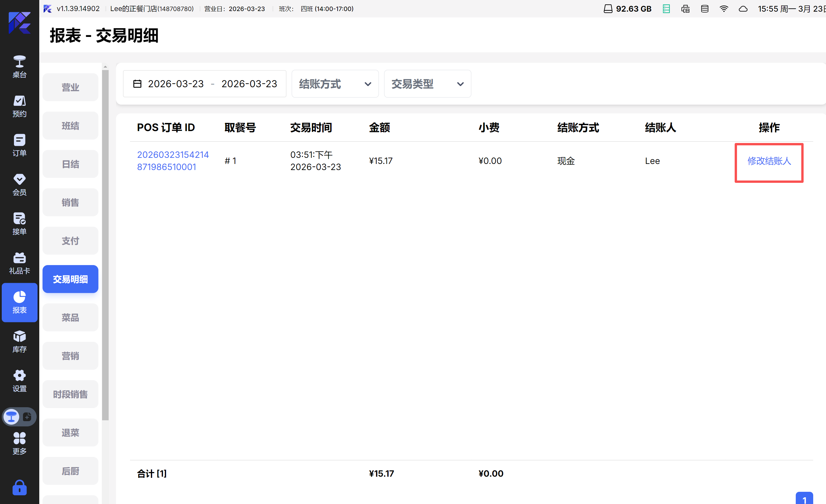826x504 pixels.
Task: Switch to the 销售 report tab
Action: click(70, 202)
